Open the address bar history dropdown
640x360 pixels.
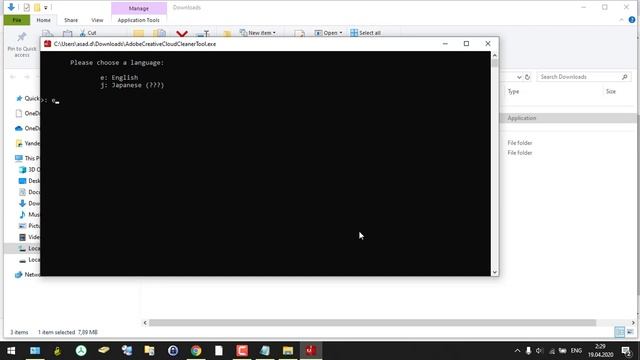[519, 77]
